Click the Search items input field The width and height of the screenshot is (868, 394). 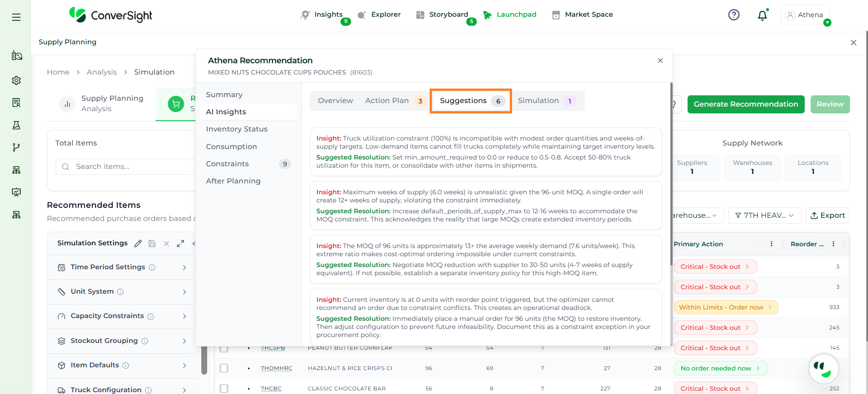point(131,167)
